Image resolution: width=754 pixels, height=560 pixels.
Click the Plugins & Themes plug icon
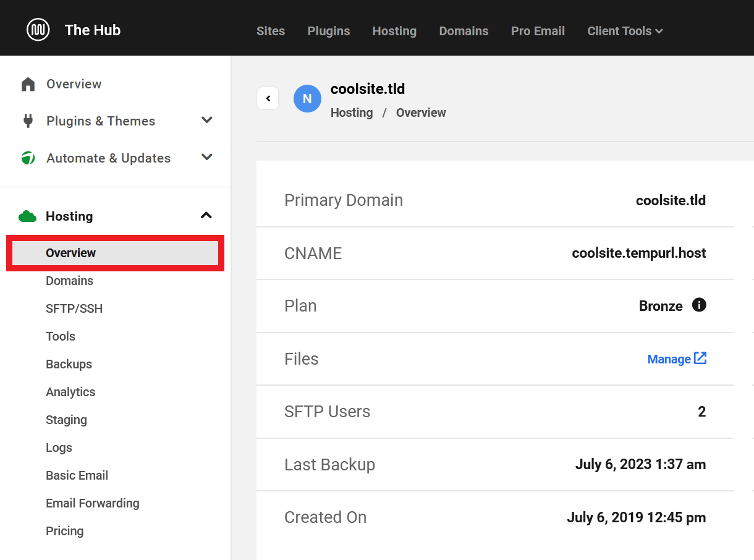coord(28,121)
